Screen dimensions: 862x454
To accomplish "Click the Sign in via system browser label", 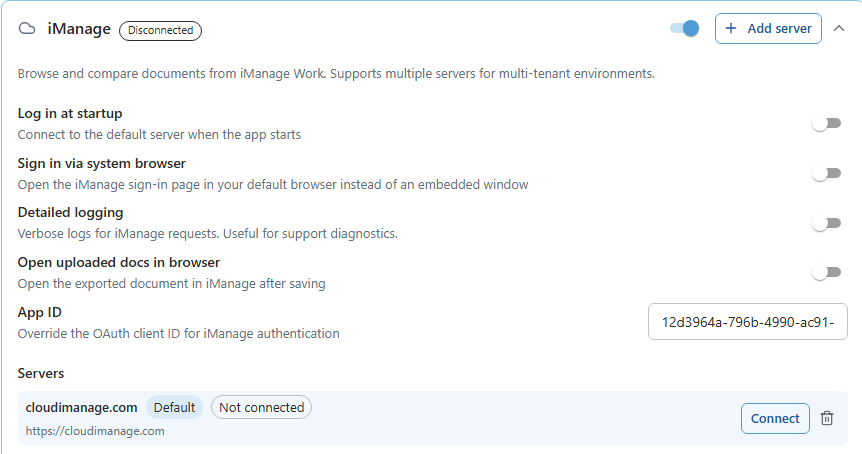I will [x=102, y=163].
